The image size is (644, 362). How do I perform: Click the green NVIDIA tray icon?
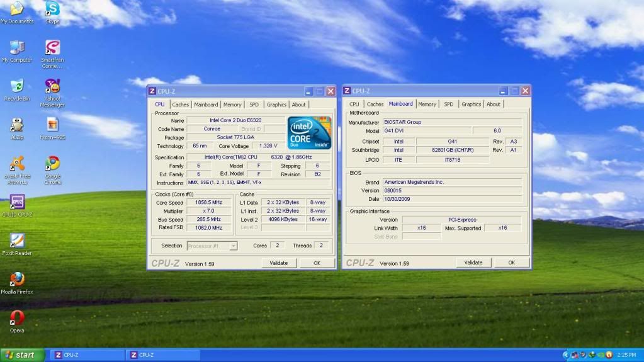[x=601, y=355]
